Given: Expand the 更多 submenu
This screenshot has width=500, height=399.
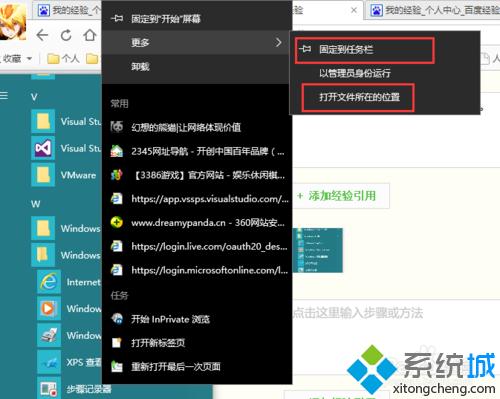Looking at the screenshot, I should click(197, 42).
